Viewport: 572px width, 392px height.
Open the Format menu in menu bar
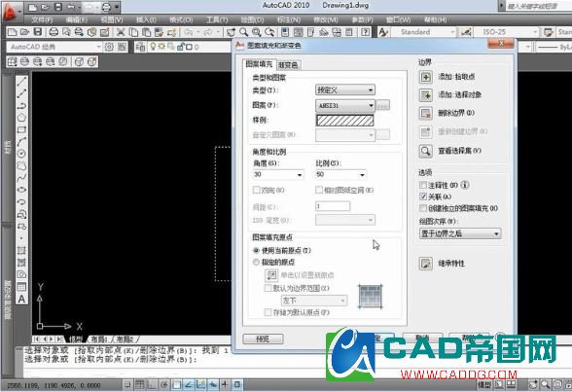coord(181,19)
